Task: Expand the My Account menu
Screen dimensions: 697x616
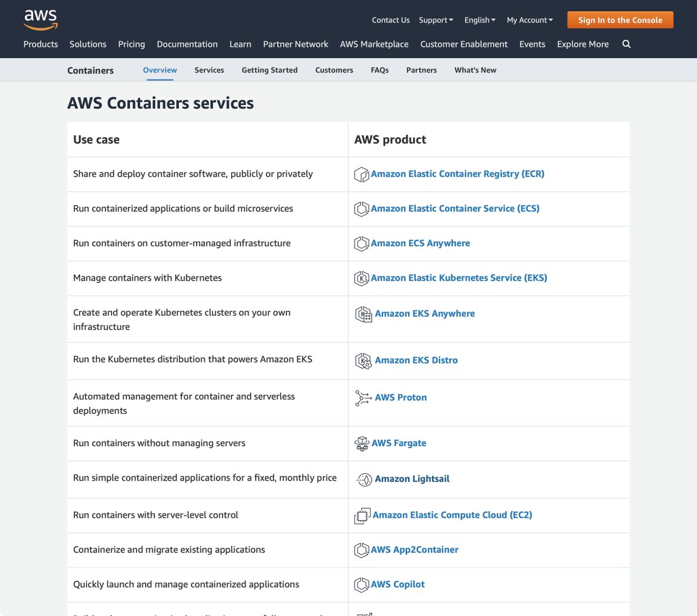Action: [x=530, y=20]
